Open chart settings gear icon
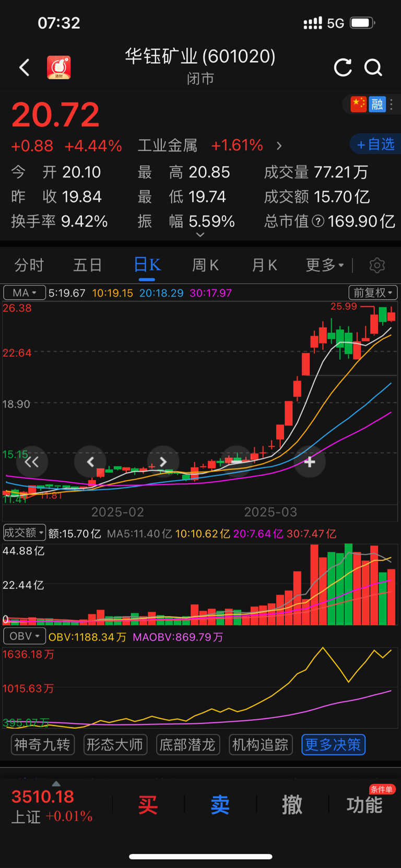 [x=377, y=265]
